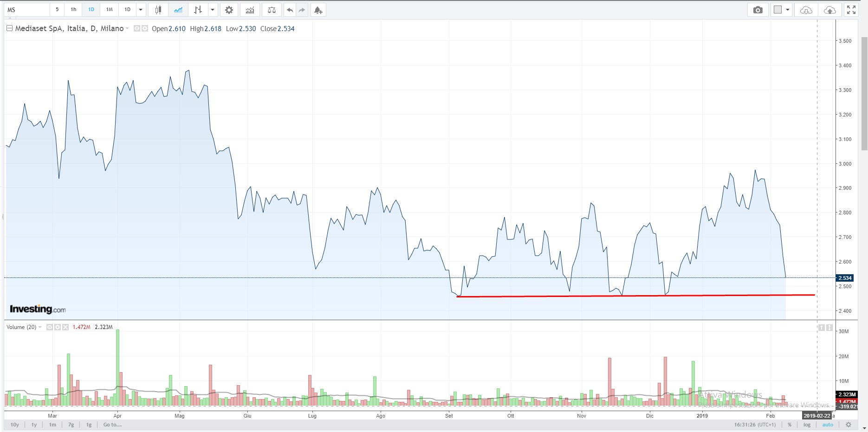The width and height of the screenshot is (868, 432).
Task: Open bottom-right chart settings gear
Action: 849,425
